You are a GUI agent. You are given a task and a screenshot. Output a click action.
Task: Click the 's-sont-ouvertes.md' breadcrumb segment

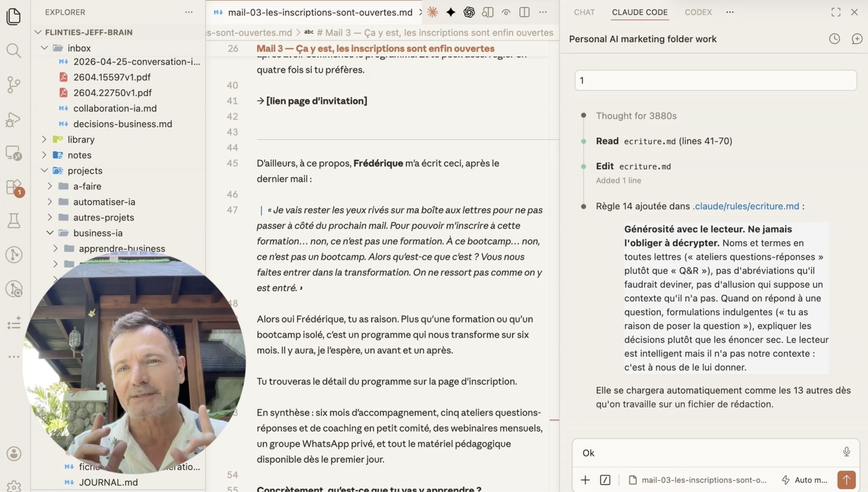coord(249,32)
